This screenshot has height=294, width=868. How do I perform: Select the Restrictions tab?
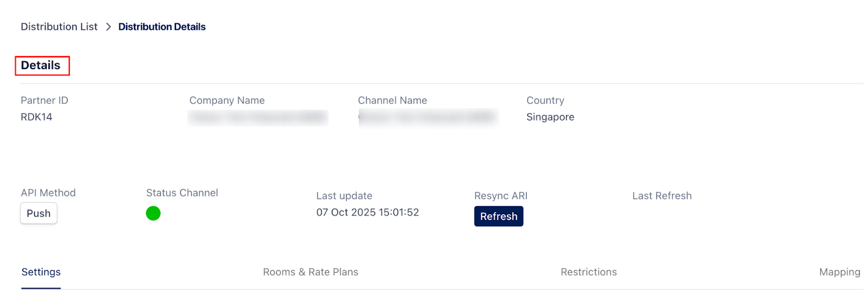pyautogui.click(x=589, y=272)
